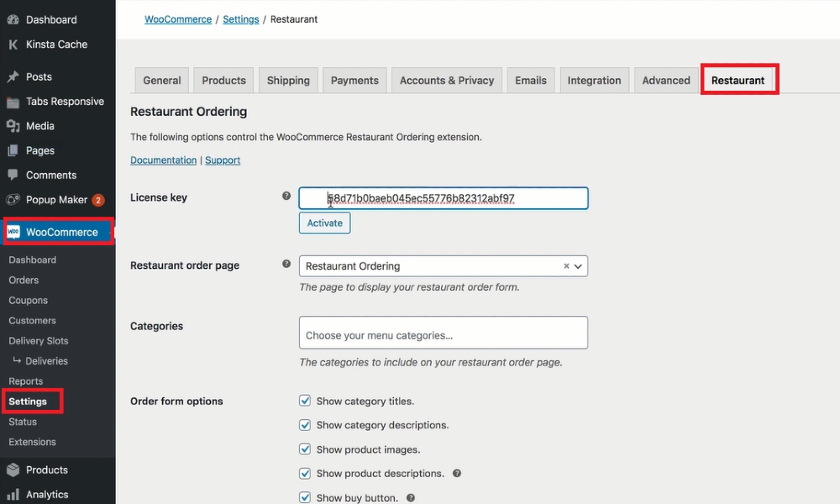Click the Media icon in sidebar
The width and height of the screenshot is (840, 504).
[x=13, y=126]
